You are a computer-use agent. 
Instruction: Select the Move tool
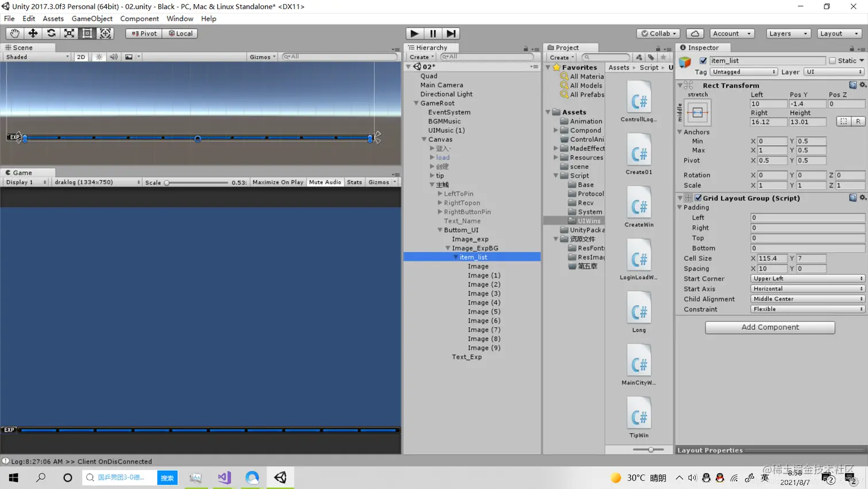click(33, 33)
